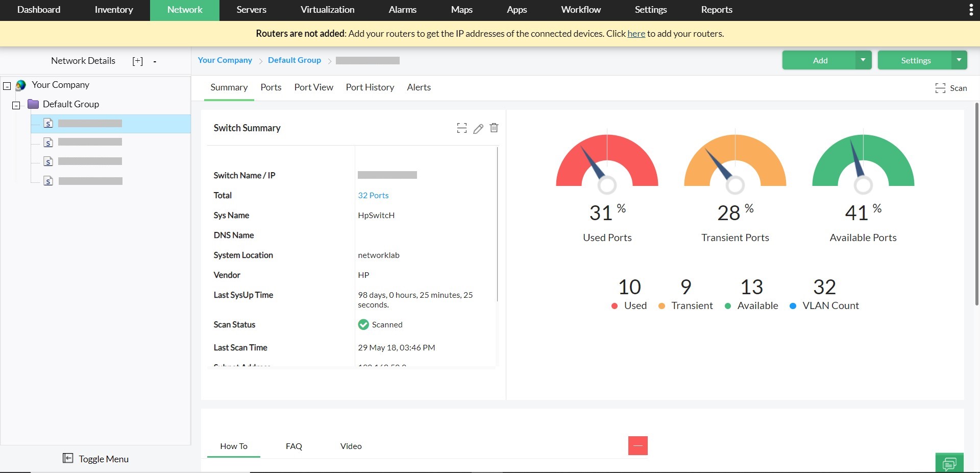Click the 'here' link to add routers
Image resolution: width=980 pixels, height=473 pixels.
click(x=636, y=34)
